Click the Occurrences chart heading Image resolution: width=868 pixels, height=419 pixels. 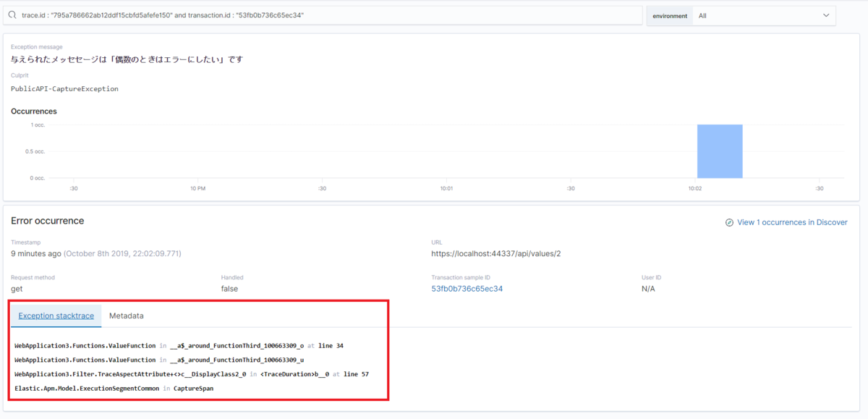(x=34, y=111)
